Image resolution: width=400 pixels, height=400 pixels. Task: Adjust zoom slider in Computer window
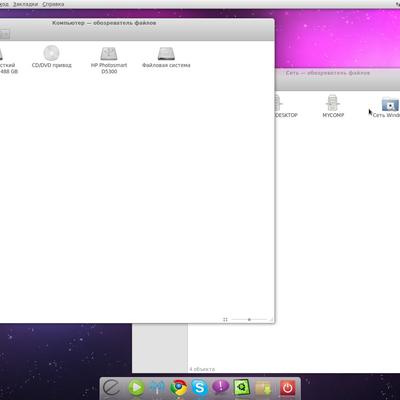click(249, 319)
